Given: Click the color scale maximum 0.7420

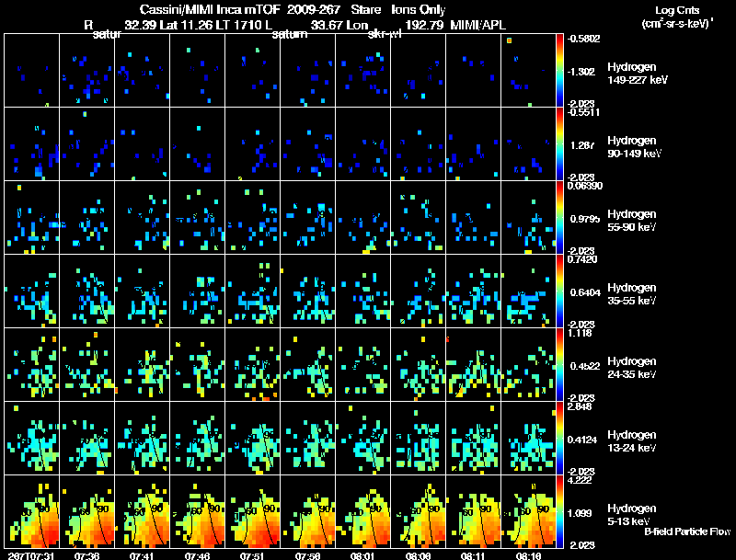Looking at the screenshot, I should pyautogui.click(x=582, y=260).
